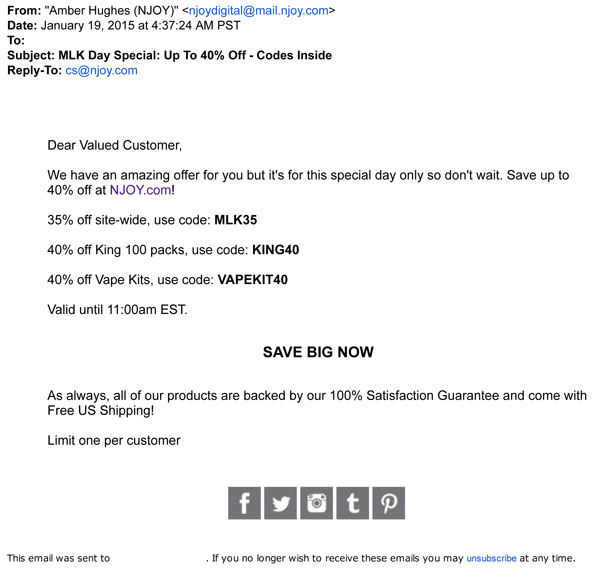Click the unsubscribe link in the footer
The height and width of the screenshot is (581, 600).
coord(491,558)
